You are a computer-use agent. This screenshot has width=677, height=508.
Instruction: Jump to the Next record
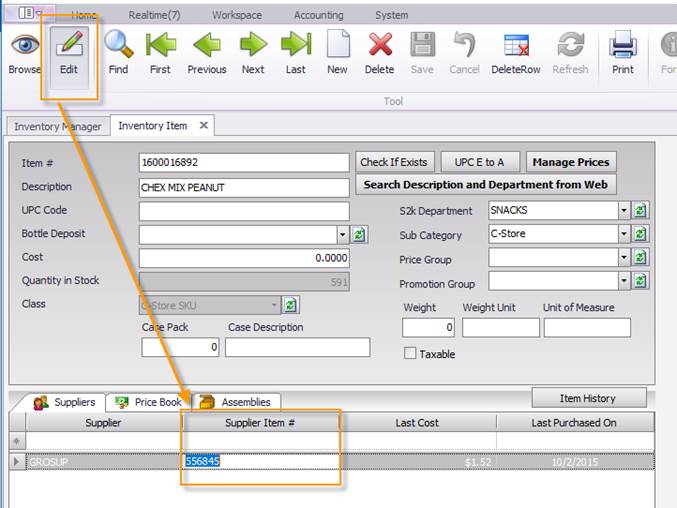pos(253,46)
